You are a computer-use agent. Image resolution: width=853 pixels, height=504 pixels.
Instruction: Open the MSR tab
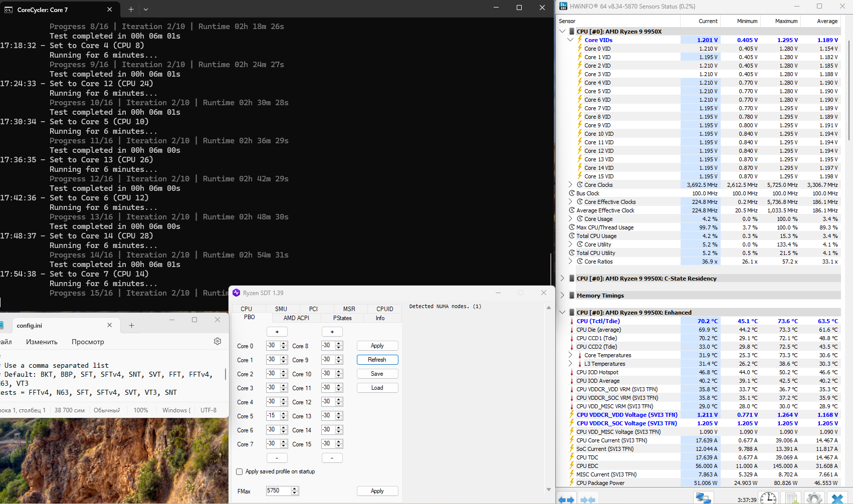[x=349, y=309]
